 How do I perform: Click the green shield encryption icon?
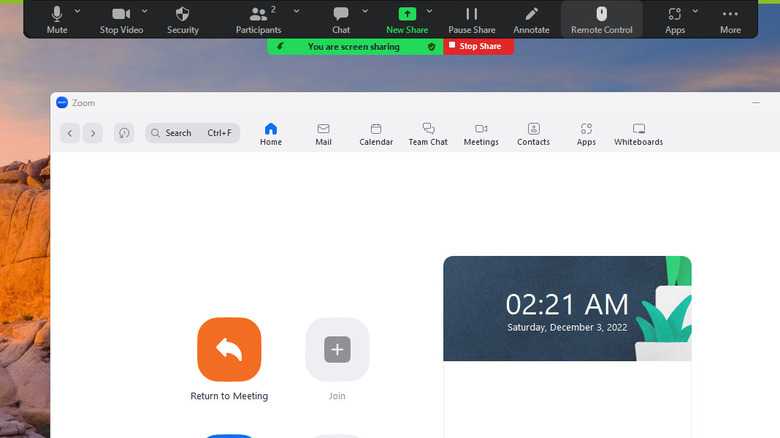point(431,47)
